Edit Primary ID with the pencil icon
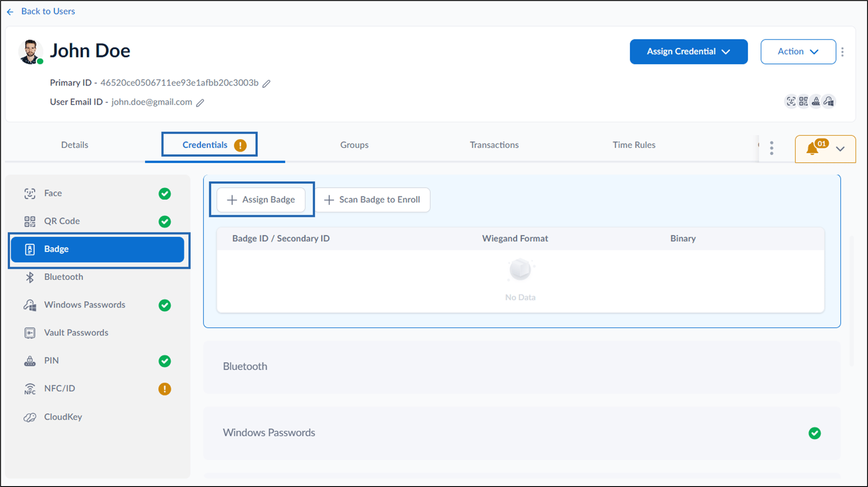 point(266,84)
